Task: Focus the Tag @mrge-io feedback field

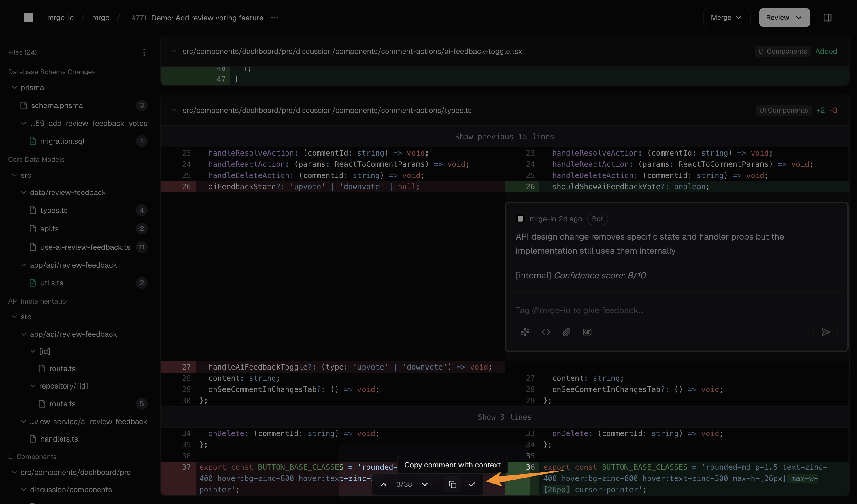Action: point(646,310)
